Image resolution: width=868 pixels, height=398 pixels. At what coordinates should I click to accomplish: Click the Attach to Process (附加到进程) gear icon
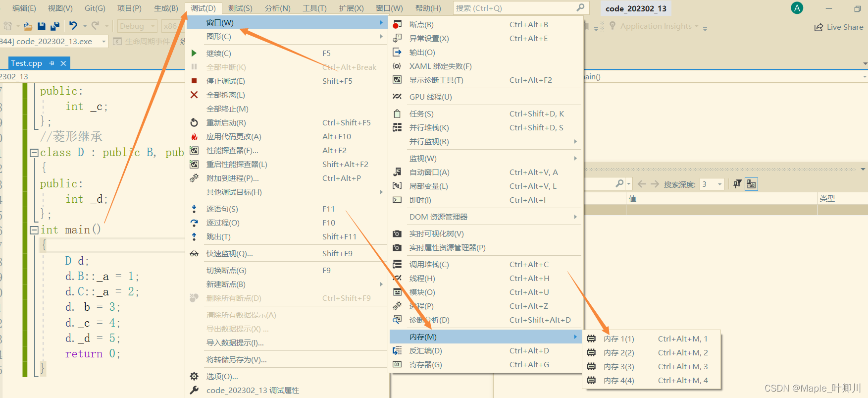click(194, 178)
